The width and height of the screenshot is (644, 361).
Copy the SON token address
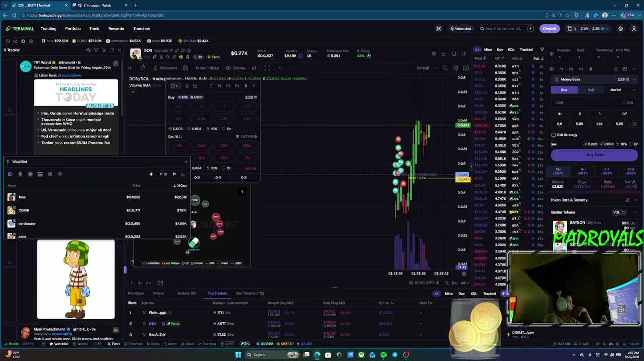coord(171,50)
